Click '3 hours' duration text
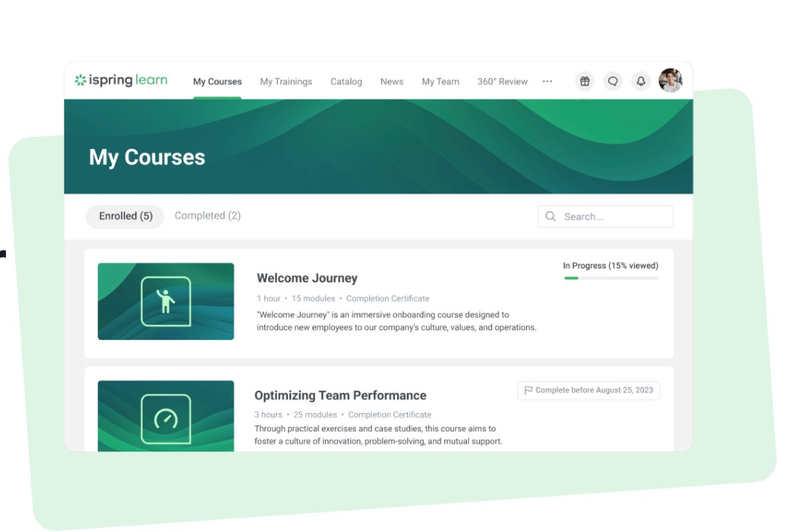The image size is (798, 532). tap(268, 414)
